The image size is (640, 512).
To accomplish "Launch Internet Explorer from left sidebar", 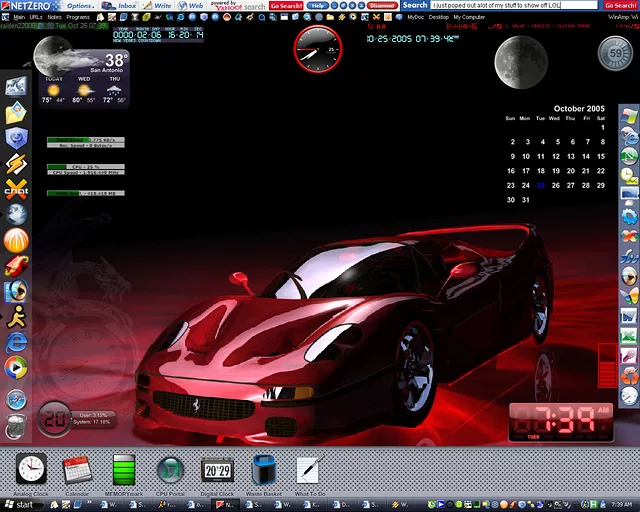I will (x=16, y=343).
